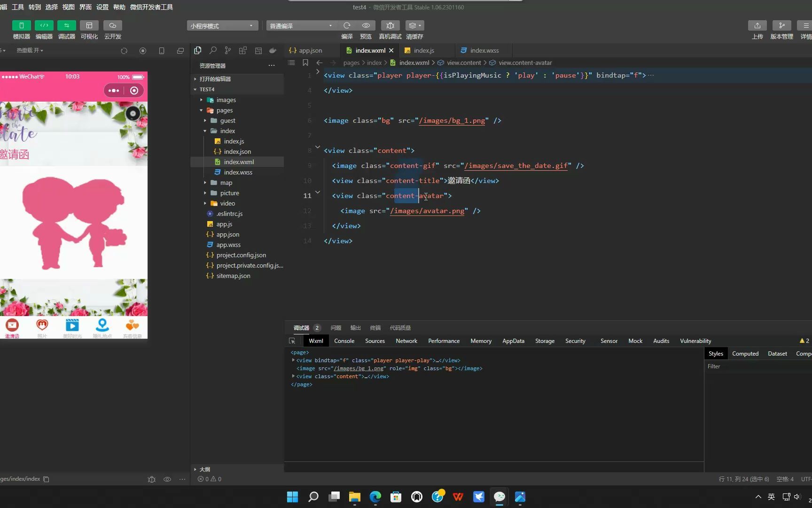This screenshot has height=508, width=812.
Task: Toggle the phone device frame icon
Action: pos(162,51)
